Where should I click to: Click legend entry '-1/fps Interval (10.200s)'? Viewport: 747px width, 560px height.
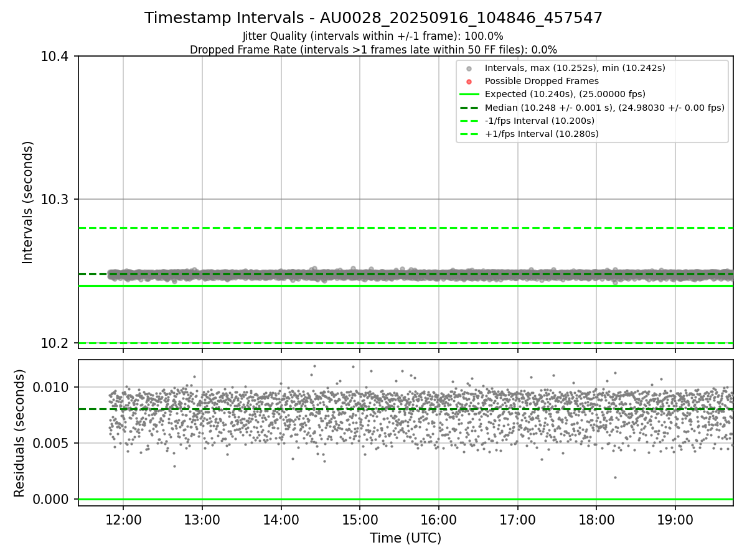pos(539,121)
